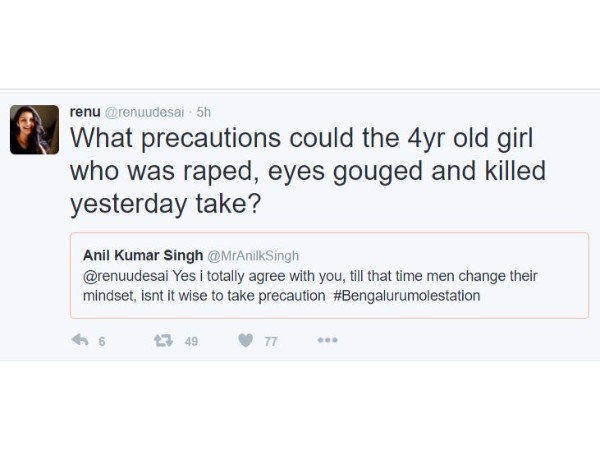Screen dimensions: 600x450
Task: Click the like count "77"
Action: [x=270, y=342]
